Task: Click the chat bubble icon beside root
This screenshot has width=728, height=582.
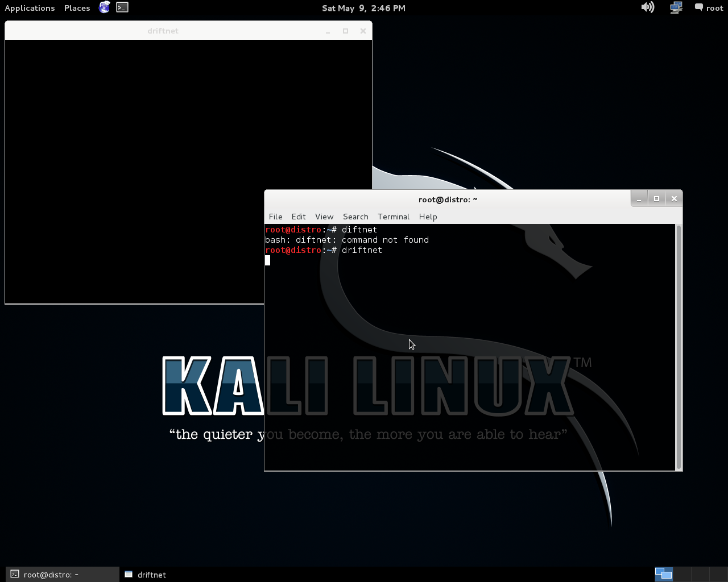Action: pyautogui.click(x=699, y=7)
